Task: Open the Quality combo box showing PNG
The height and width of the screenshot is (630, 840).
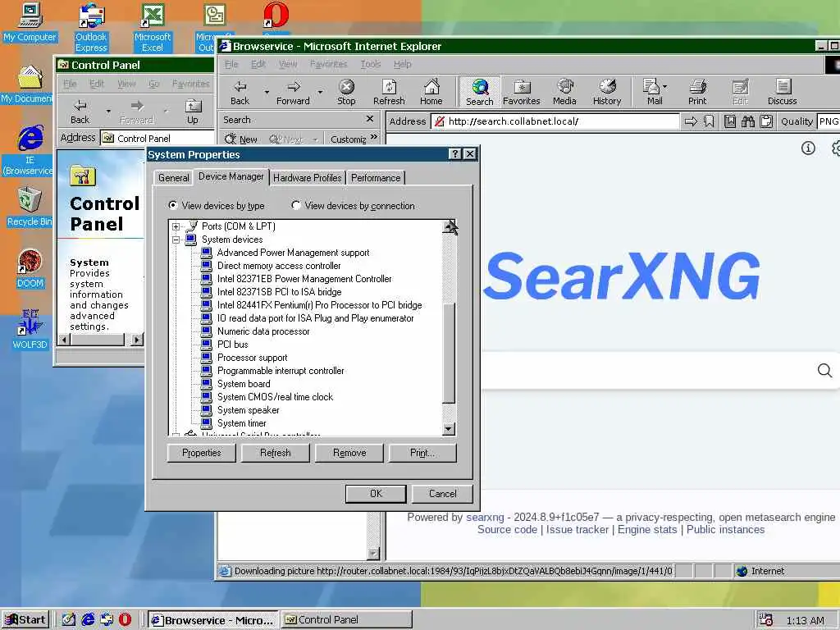Action: click(829, 121)
